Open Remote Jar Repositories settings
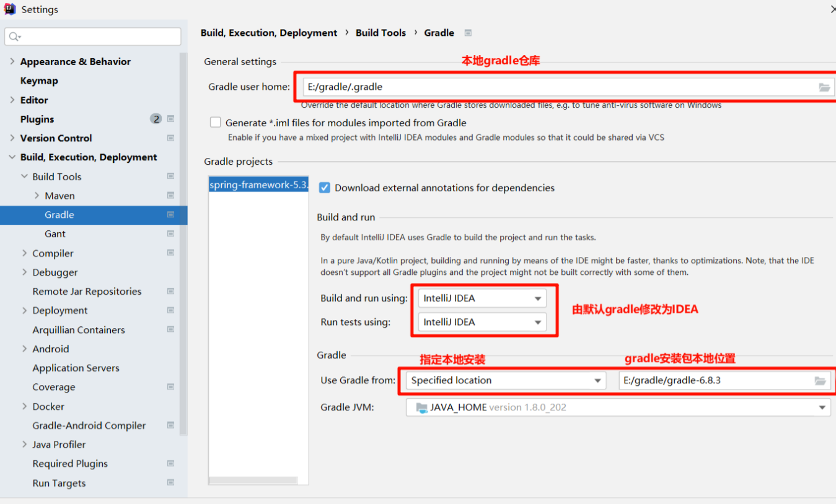The width and height of the screenshot is (836, 504). (x=87, y=292)
